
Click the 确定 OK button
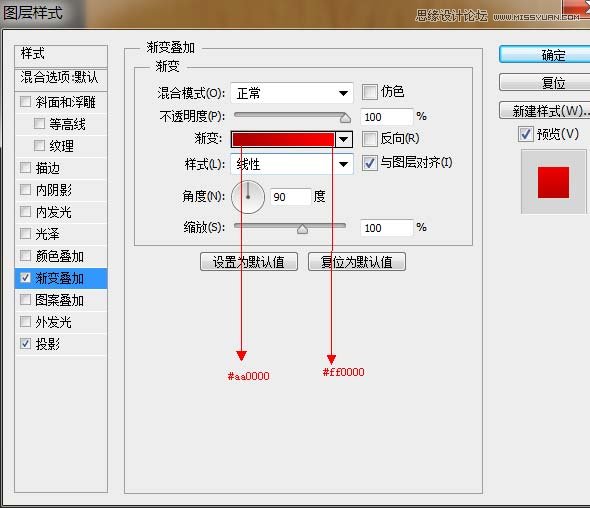(546, 55)
